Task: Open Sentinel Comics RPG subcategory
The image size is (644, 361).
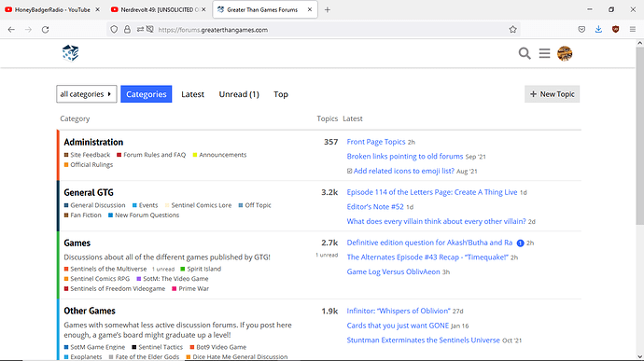Action: pos(97,279)
